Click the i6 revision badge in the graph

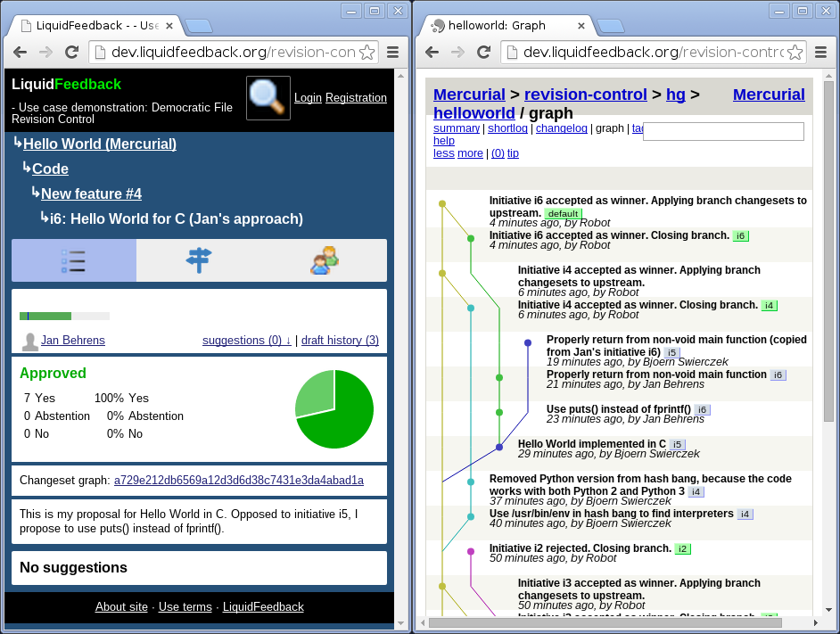point(740,236)
